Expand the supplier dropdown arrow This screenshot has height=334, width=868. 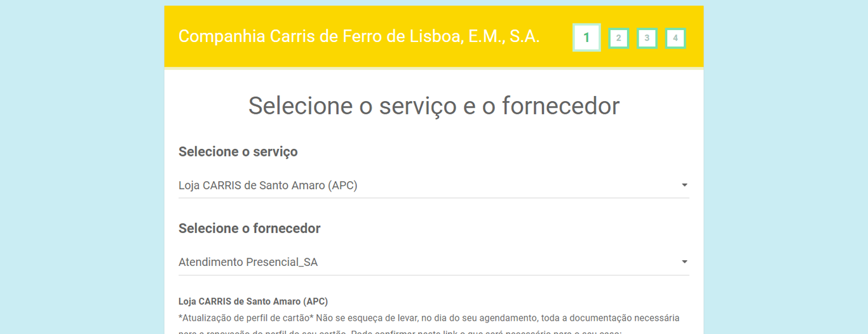pyautogui.click(x=684, y=262)
